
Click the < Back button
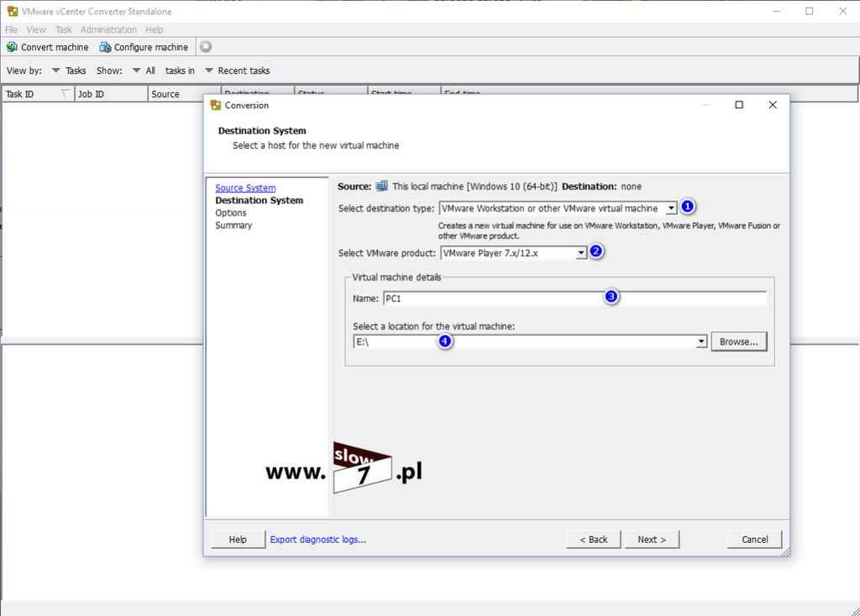594,540
